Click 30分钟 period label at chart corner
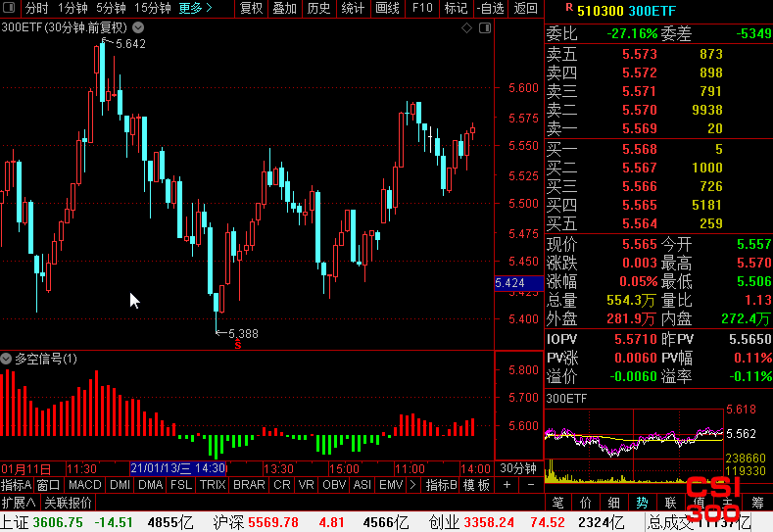This screenshot has width=773, height=532. [518, 468]
